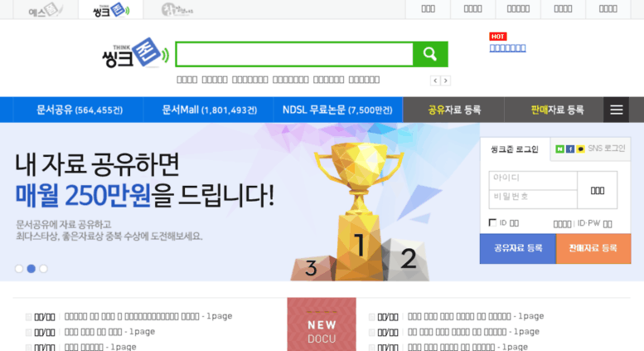
Task: Open the hamburger menu in navigation bar
Action: pyautogui.click(x=616, y=110)
